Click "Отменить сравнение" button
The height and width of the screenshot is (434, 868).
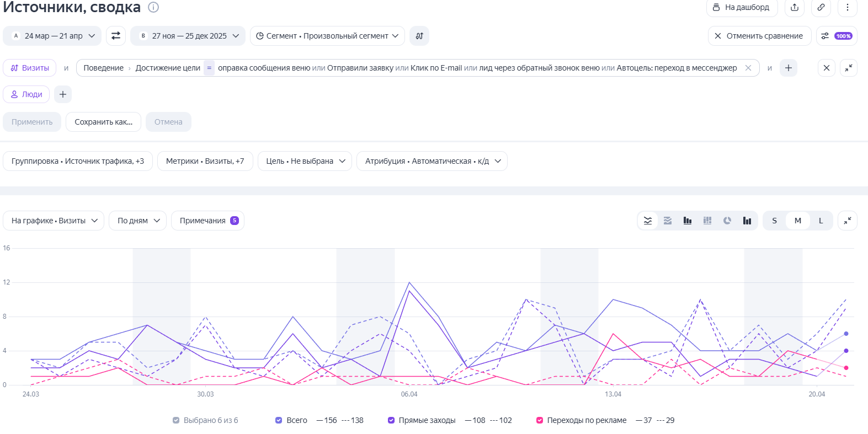coord(759,36)
